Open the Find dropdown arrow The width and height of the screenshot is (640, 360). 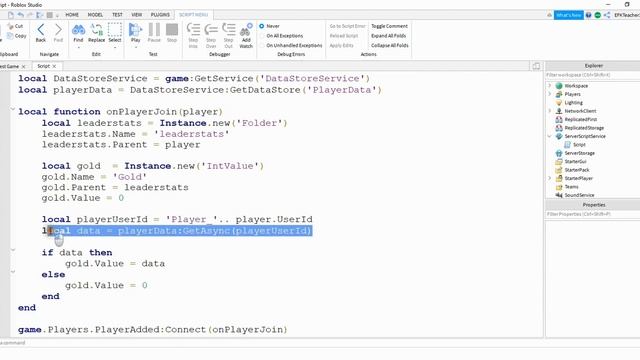click(78, 47)
